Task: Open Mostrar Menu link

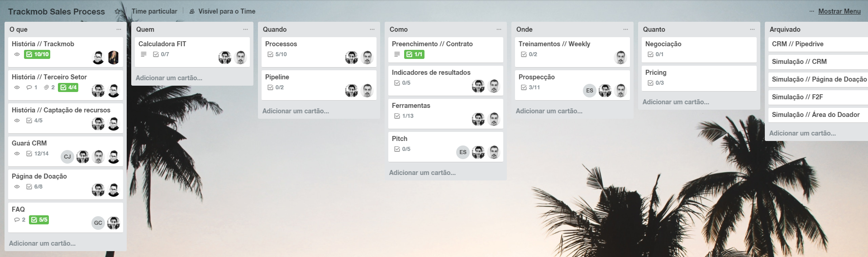Action: tap(839, 11)
